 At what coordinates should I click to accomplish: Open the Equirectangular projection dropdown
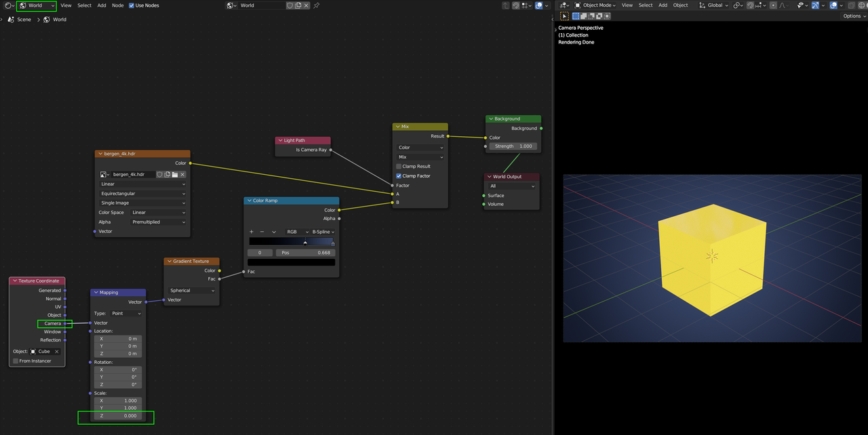[142, 193]
